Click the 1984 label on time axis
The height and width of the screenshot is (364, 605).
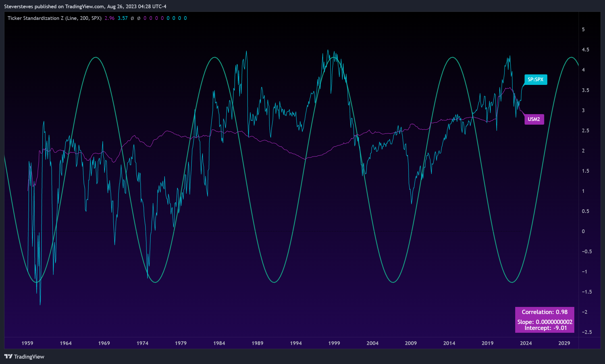pos(219,343)
